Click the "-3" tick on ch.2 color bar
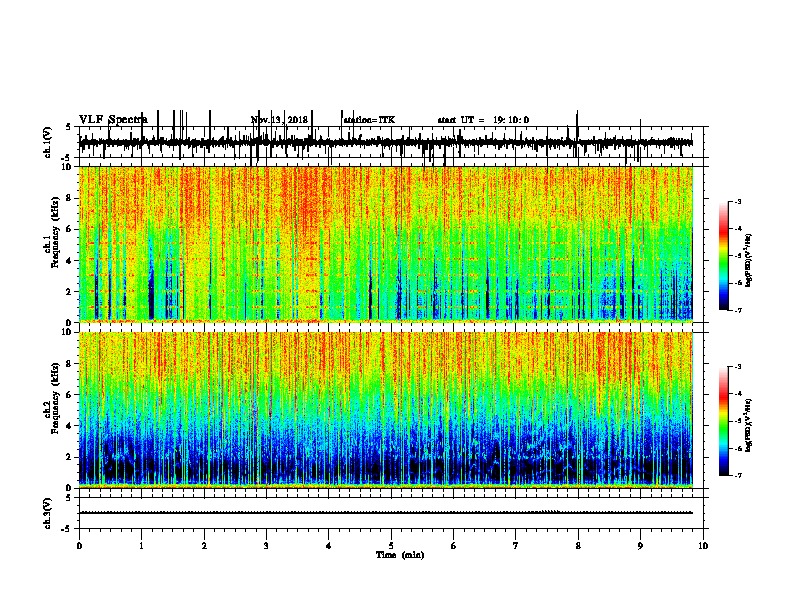Image resolution: width=792 pixels, height=612 pixels. point(738,367)
